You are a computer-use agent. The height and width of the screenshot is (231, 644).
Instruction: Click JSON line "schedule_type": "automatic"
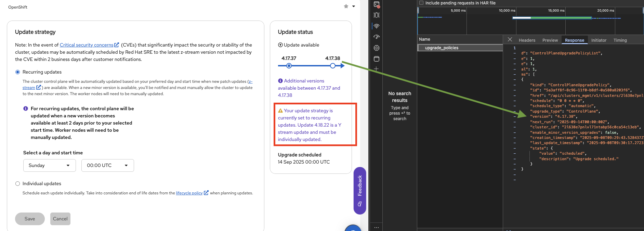[563, 106]
